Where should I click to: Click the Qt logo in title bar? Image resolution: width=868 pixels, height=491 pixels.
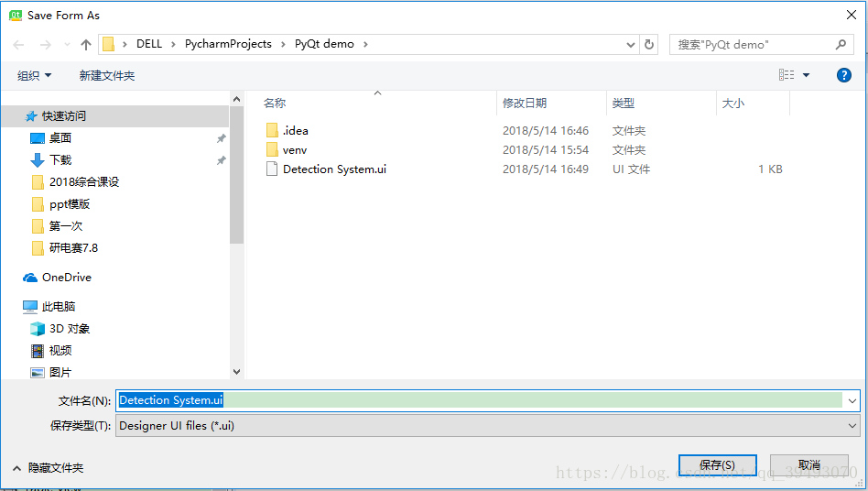16,15
